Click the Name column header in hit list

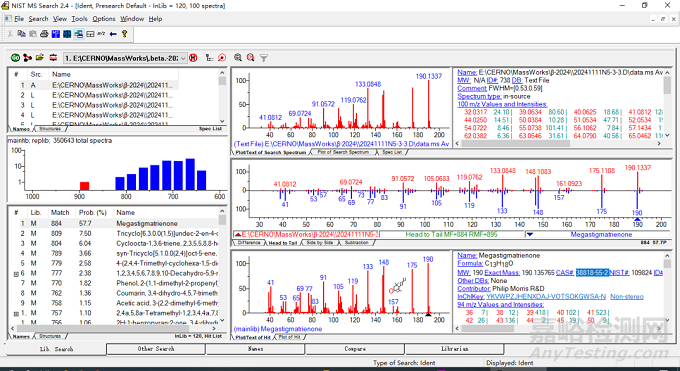[x=165, y=213]
